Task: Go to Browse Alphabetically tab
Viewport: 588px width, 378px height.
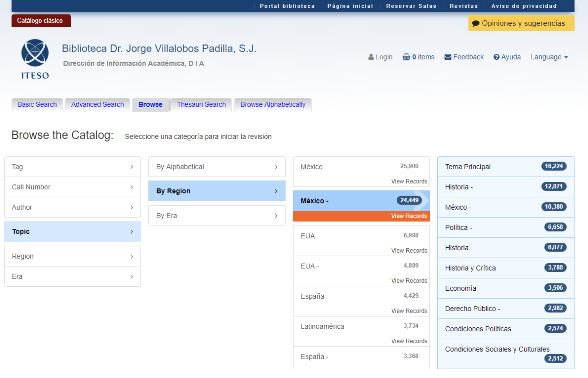Action: (273, 105)
